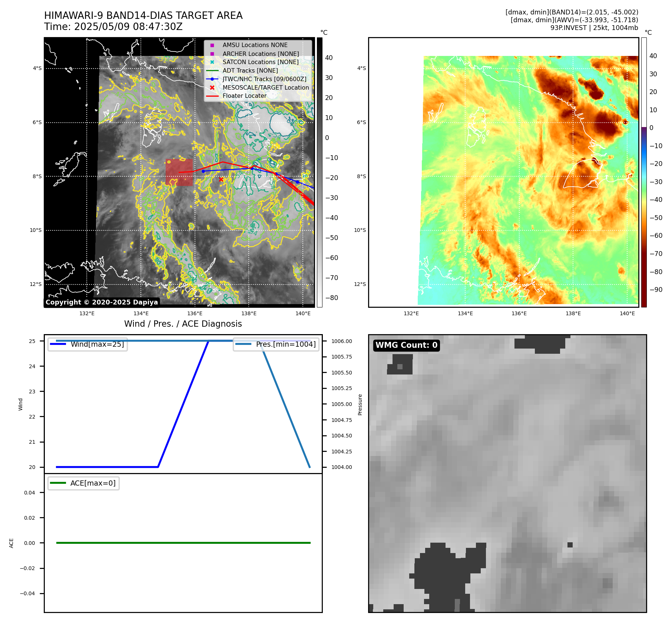Click the '1006.00' pressure axis tick label
This screenshot has height=626, width=672.
(x=342, y=341)
